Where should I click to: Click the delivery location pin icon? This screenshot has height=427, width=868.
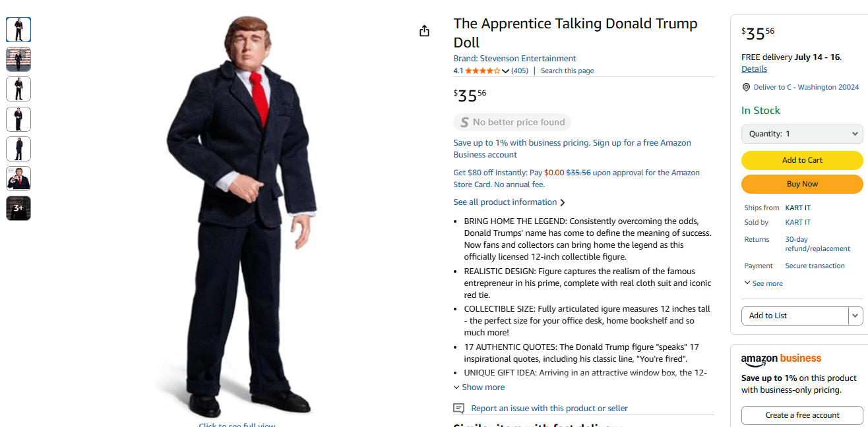(746, 87)
